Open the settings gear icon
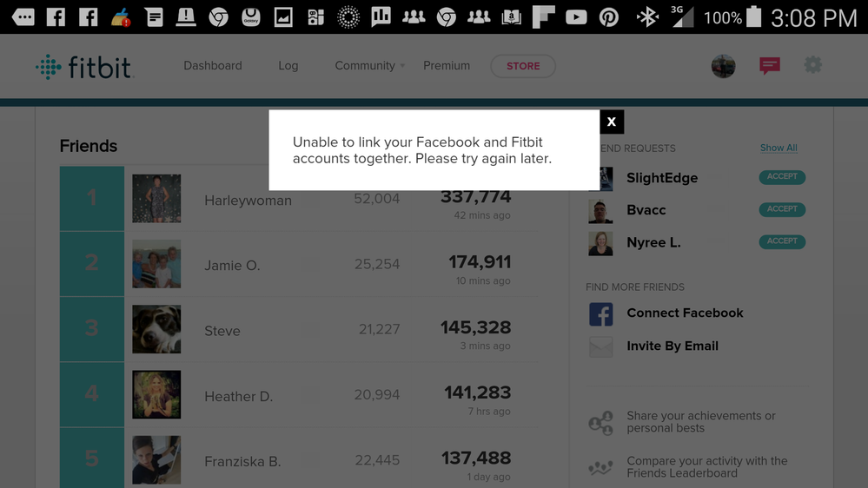 [812, 65]
